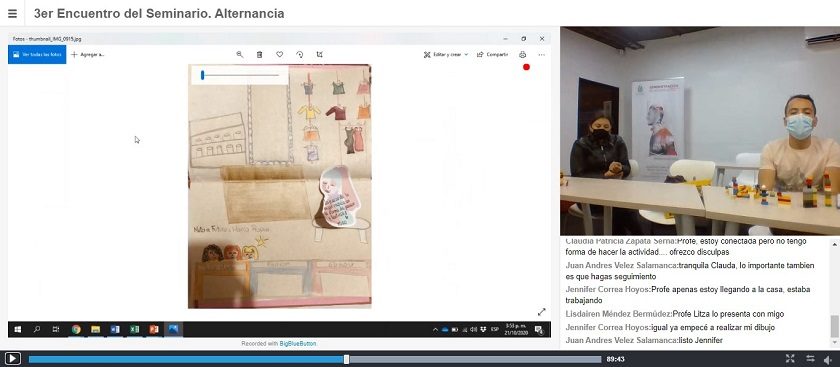Screen dimensions: 840x367
Task: Click message 'igual ya empecé a realizar mi dibujo'
Action: tap(712, 327)
